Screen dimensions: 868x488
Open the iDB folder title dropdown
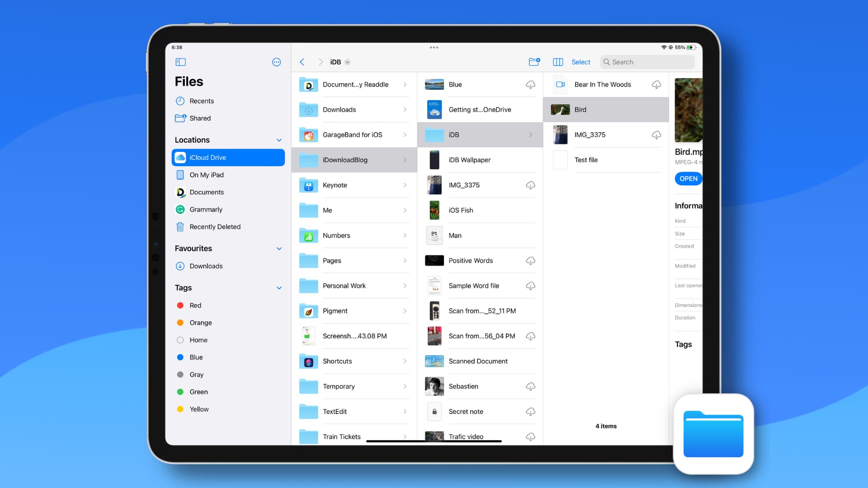(x=347, y=62)
